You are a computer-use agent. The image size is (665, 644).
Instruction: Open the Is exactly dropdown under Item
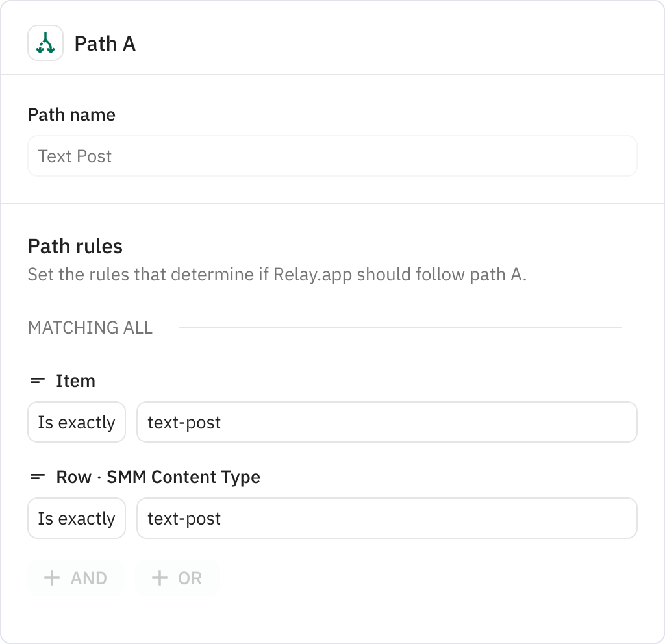(x=77, y=422)
